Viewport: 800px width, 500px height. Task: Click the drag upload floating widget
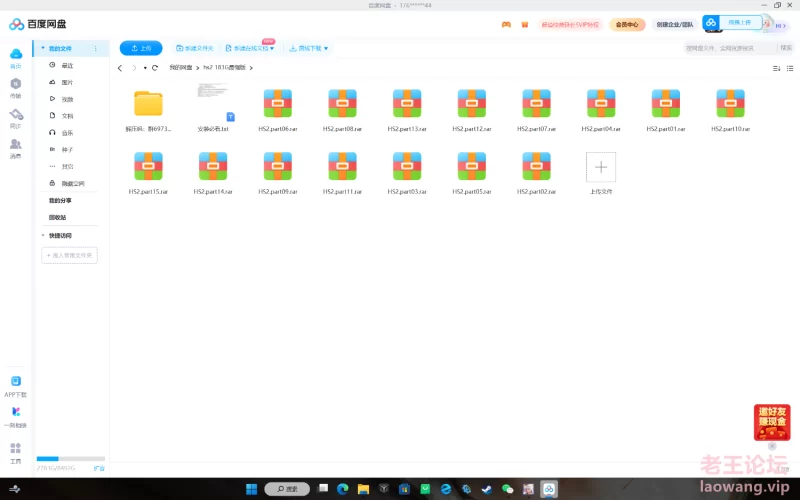[x=733, y=23]
